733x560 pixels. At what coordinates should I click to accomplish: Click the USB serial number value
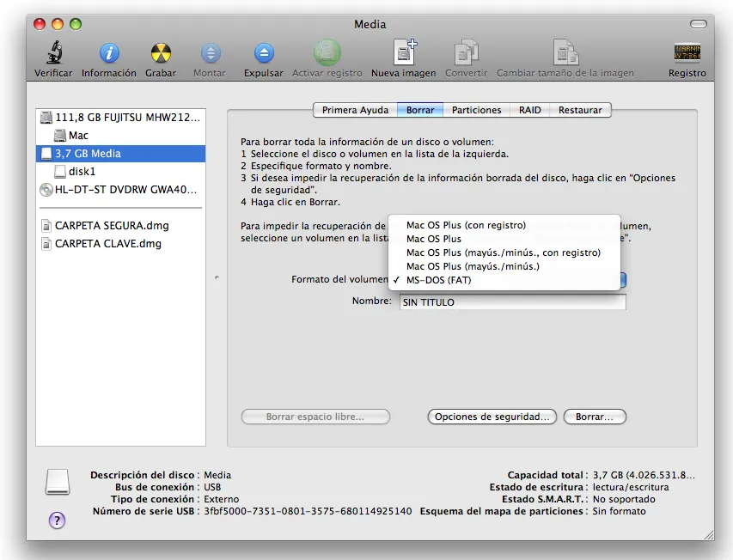308,511
